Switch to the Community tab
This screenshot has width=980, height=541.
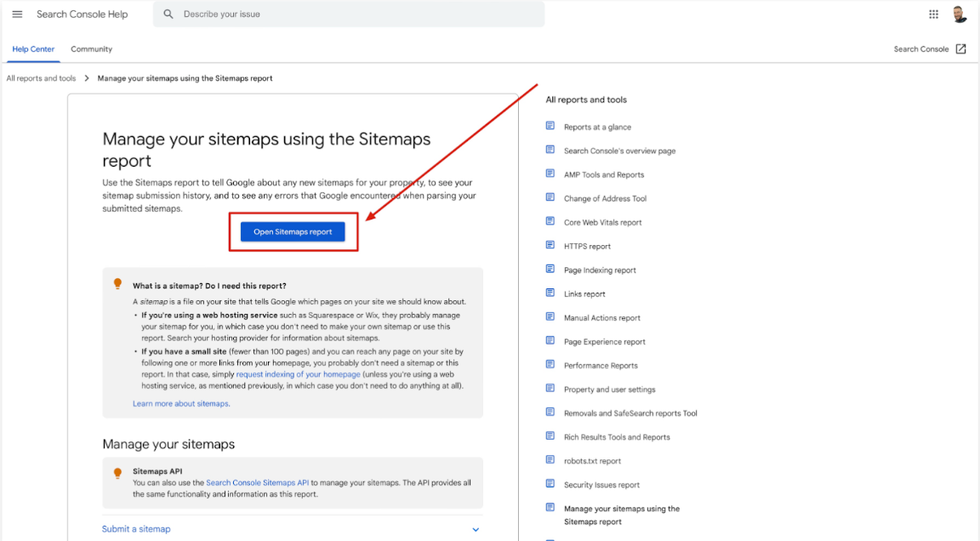(x=91, y=49)
